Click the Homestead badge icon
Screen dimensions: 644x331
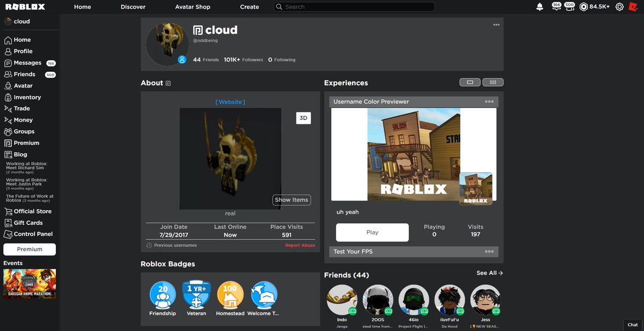[x=230, y=295]
